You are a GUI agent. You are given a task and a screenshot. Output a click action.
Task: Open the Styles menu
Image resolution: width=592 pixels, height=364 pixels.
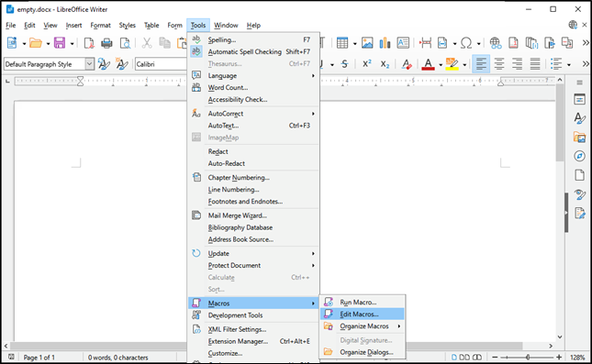tap(128, 26)
